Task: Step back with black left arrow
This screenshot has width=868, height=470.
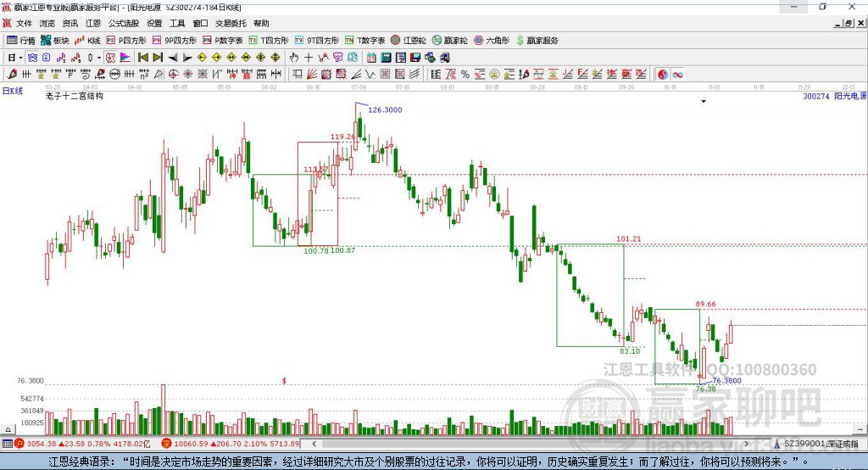Action: 173,57
